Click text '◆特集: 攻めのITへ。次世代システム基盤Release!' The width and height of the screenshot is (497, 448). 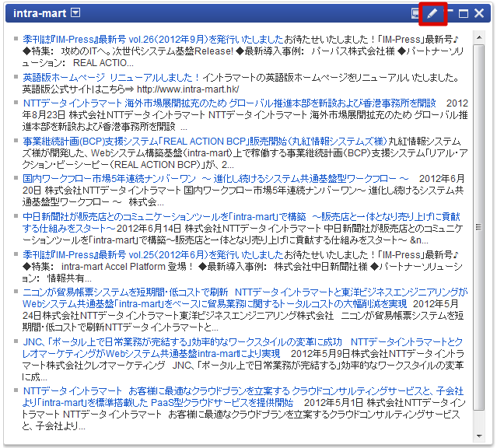click(x=128, y=51)
